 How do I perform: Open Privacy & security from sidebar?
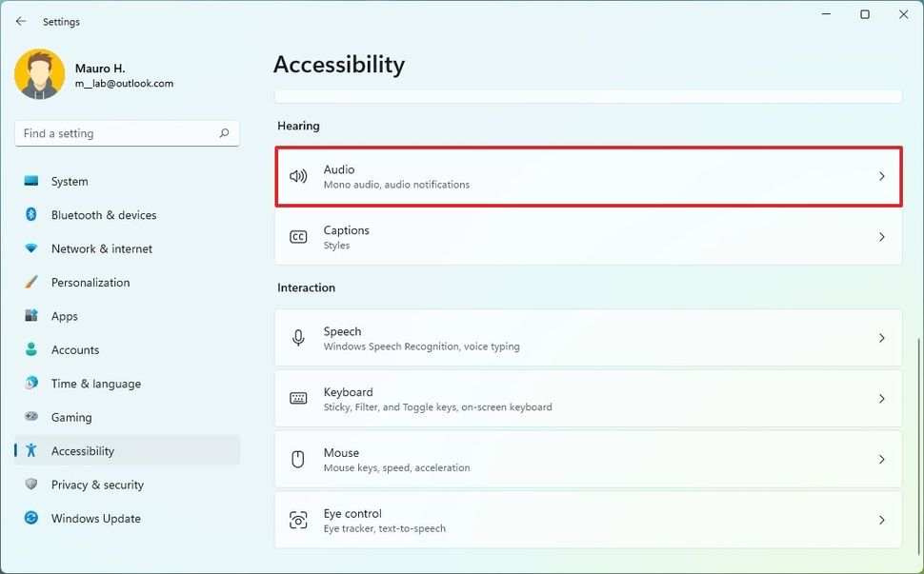click(x=99, y=485)
